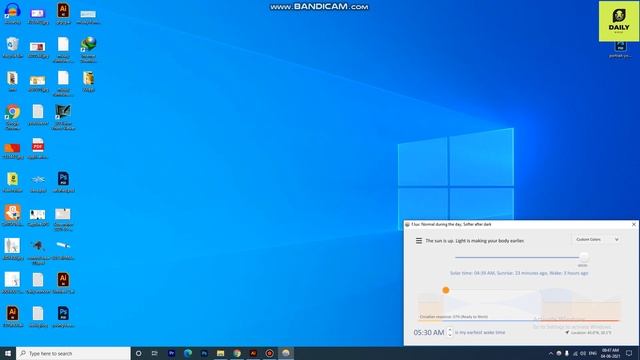
Task: Close the f.lux window
Action: coord(634,224)
